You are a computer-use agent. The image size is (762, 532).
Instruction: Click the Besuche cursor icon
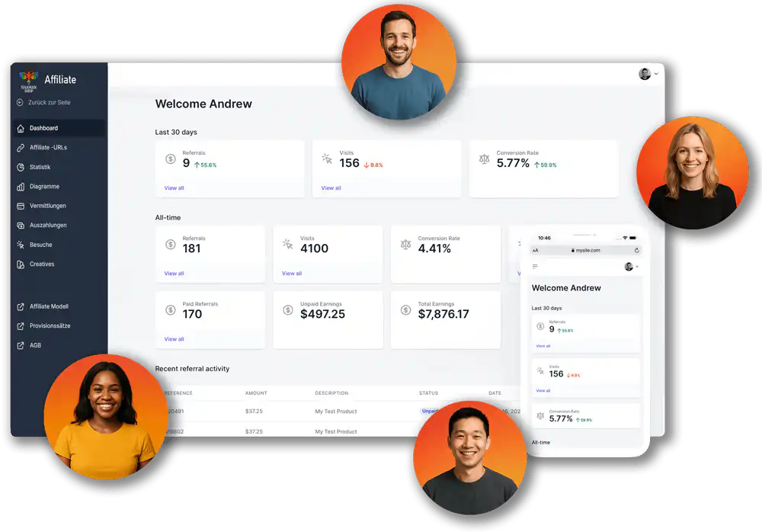click(21, 245)
